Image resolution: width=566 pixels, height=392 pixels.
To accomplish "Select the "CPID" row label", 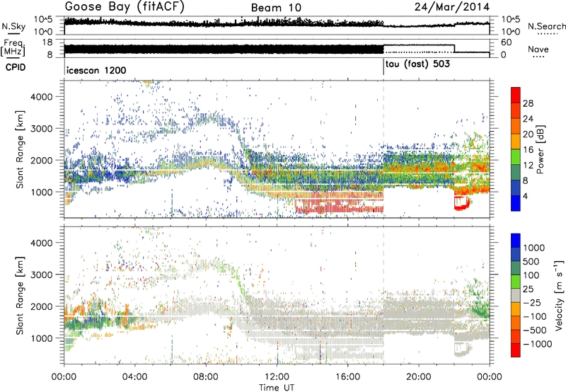I will [16, 67].
